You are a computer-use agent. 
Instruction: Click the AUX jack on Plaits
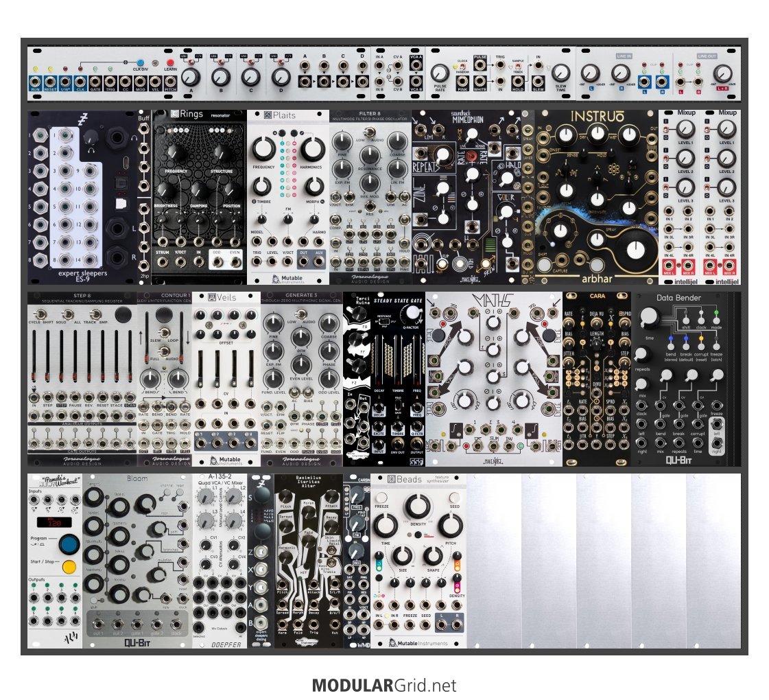319,262
